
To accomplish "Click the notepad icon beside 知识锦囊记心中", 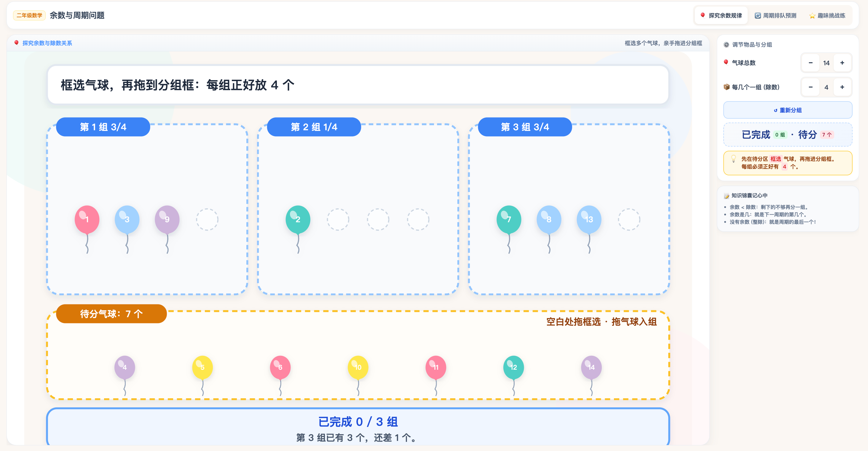I will click(x=727, y=196).
